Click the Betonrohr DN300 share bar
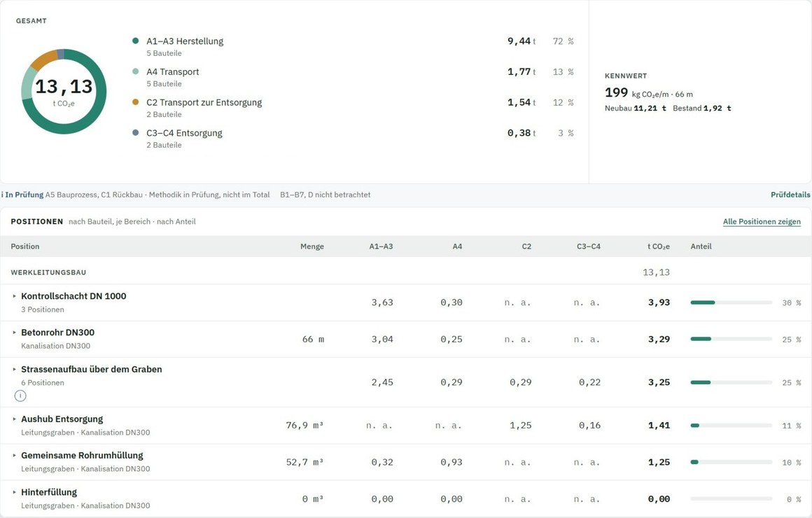 click(731, 339)
